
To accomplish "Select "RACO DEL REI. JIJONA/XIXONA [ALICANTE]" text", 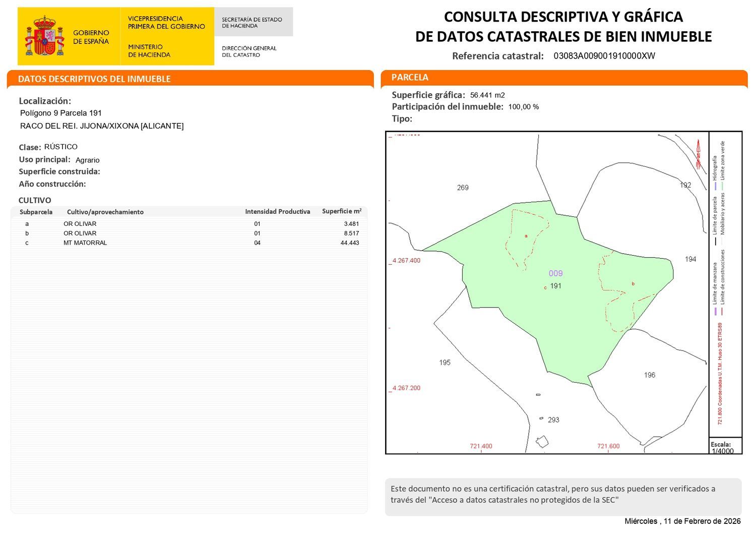I will click(x=102, y=126).
